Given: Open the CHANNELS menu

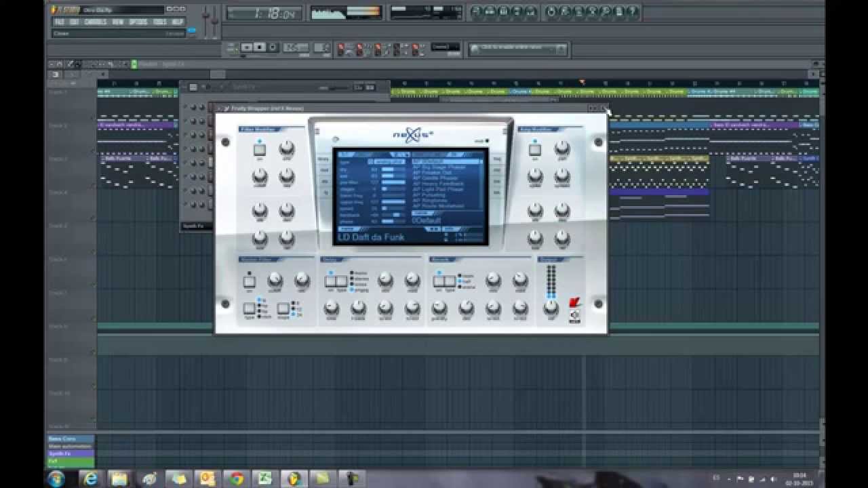Looking at the screenshot, I should [x=96, y=22].
